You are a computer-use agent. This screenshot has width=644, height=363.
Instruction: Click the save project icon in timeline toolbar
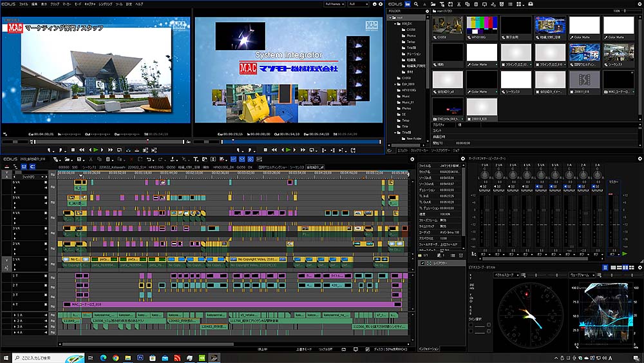[x=79, y=159]
